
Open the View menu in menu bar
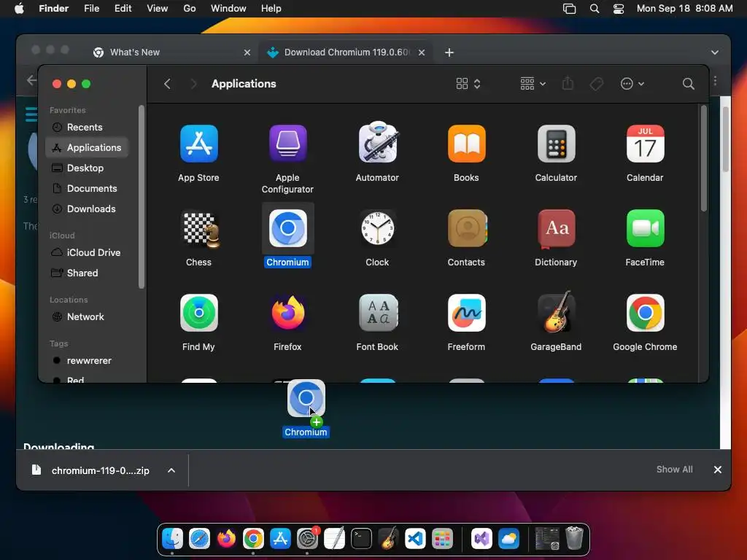[x=158, y=9]
